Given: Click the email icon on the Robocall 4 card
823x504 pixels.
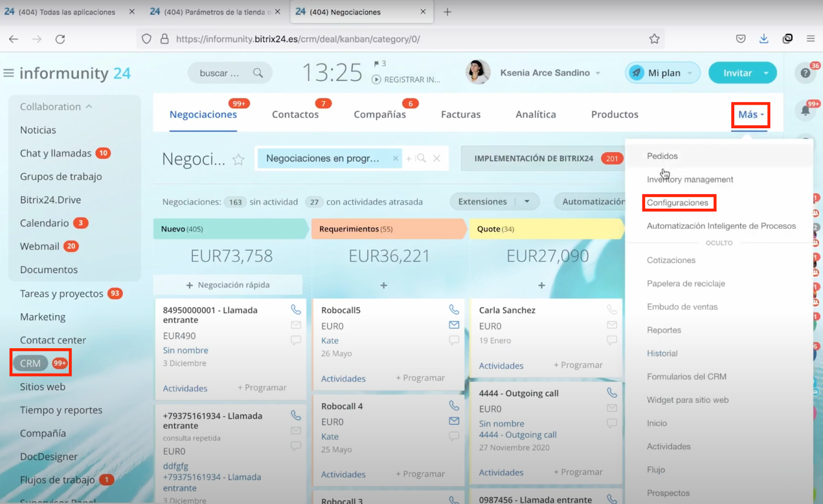Looking at the screenshot, I should coord(454,421).
